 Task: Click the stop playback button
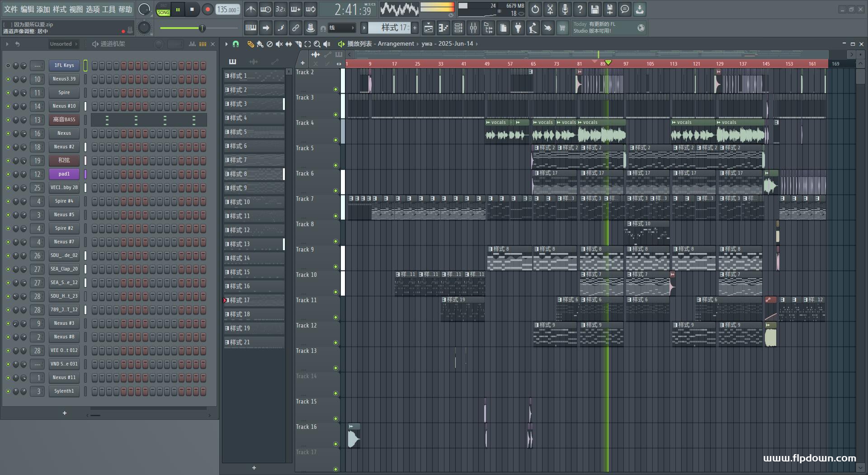192,9
